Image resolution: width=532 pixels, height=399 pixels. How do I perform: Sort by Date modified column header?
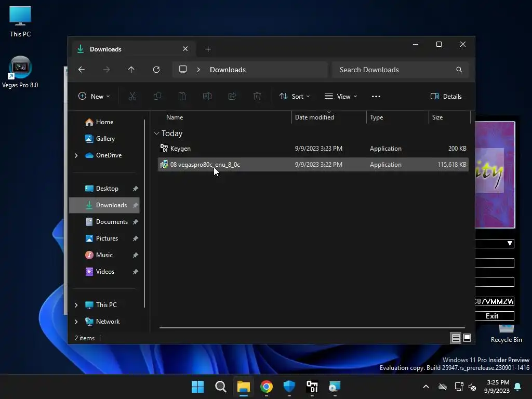coord(329,117)
